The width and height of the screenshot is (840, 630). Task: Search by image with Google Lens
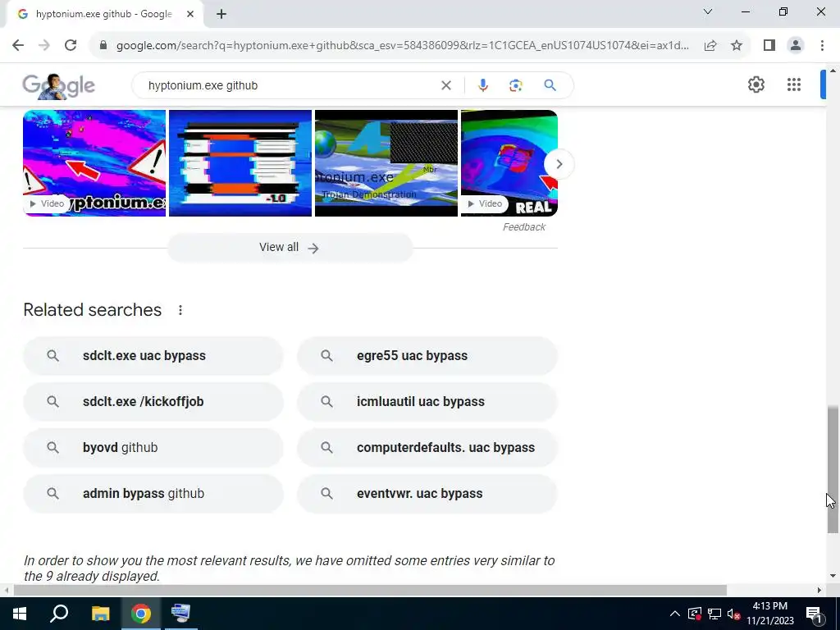pyautogui.click(x=515, y=85)
